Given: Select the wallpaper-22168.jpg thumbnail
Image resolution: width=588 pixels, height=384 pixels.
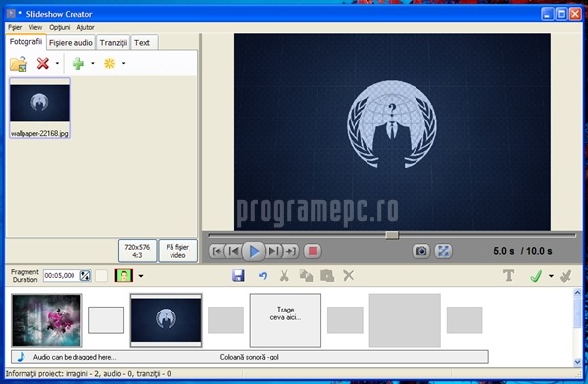Looking at the screenshot, I should [39, 109].
